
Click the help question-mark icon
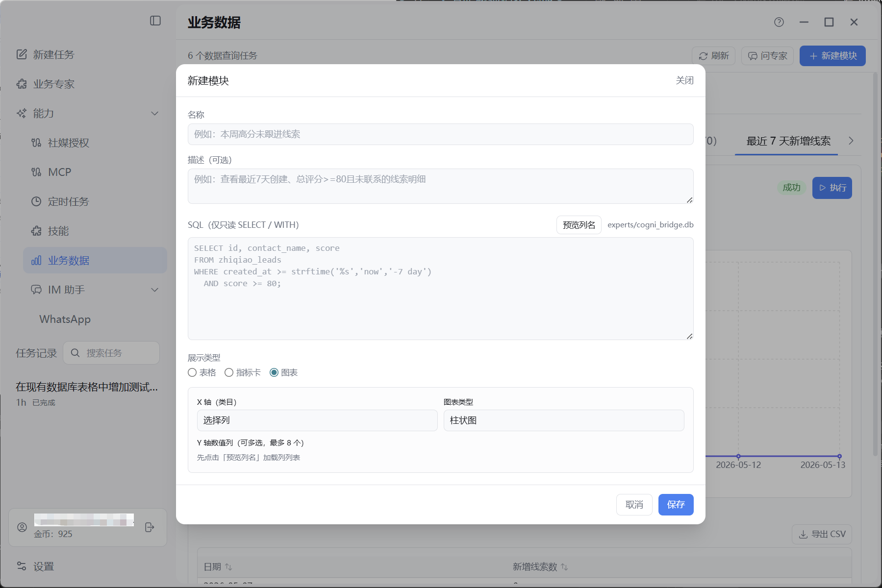click(x=779, y=22)
